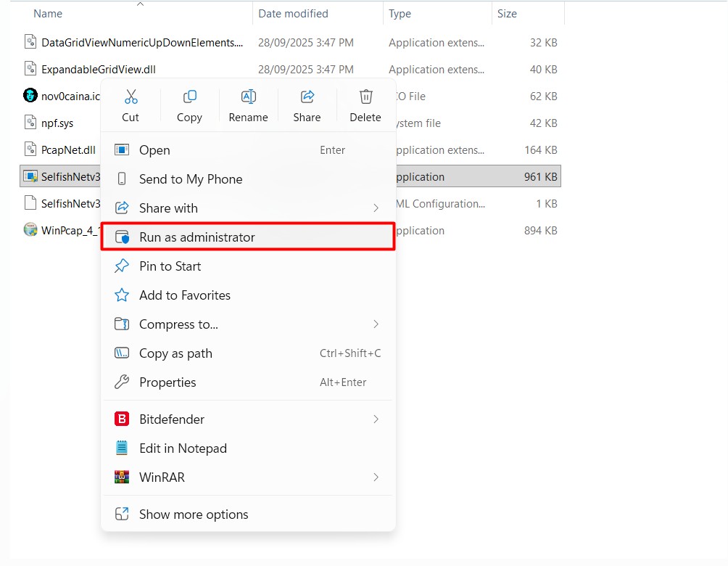Click the Cut icon in the context menu
Viewport: 728px width, 566px height.
(x=131, y=95)
